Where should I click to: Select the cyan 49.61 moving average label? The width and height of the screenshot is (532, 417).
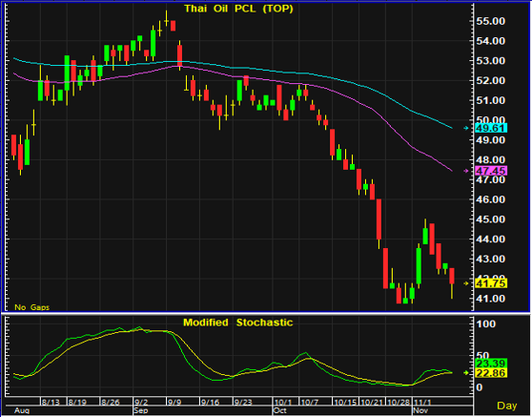click(491, 128)
